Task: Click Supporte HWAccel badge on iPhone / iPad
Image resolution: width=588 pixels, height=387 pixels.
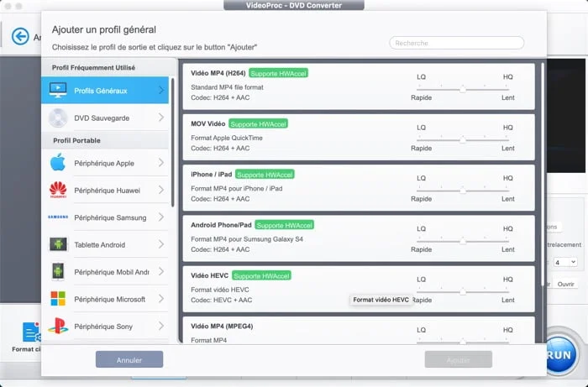Action: click(265, 175)
